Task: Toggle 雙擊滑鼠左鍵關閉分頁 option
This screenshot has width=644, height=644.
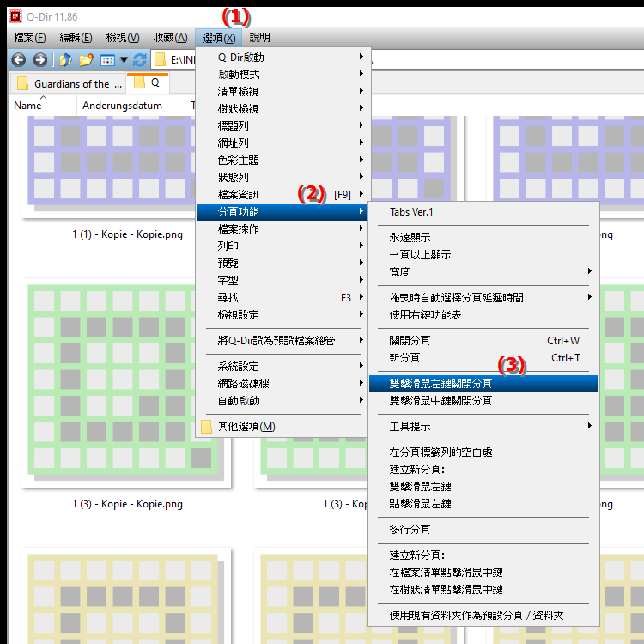Action: [x=440, y=384]
